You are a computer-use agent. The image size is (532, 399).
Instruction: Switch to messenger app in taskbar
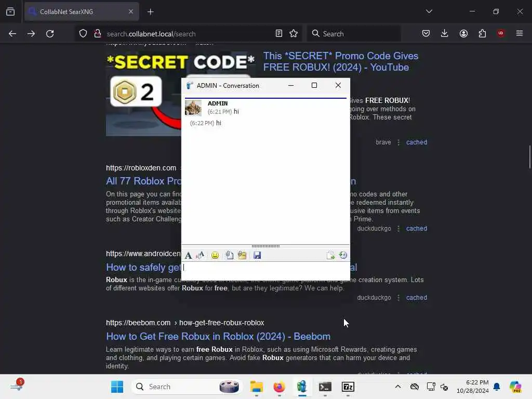click(302, 387)
